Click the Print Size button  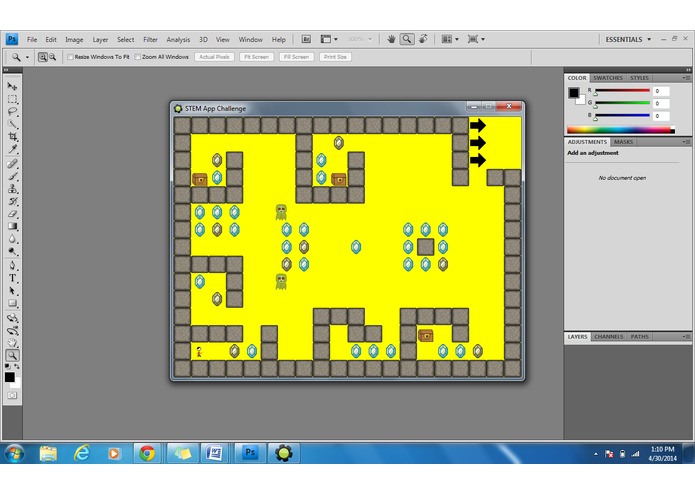[x=335, y=57]
